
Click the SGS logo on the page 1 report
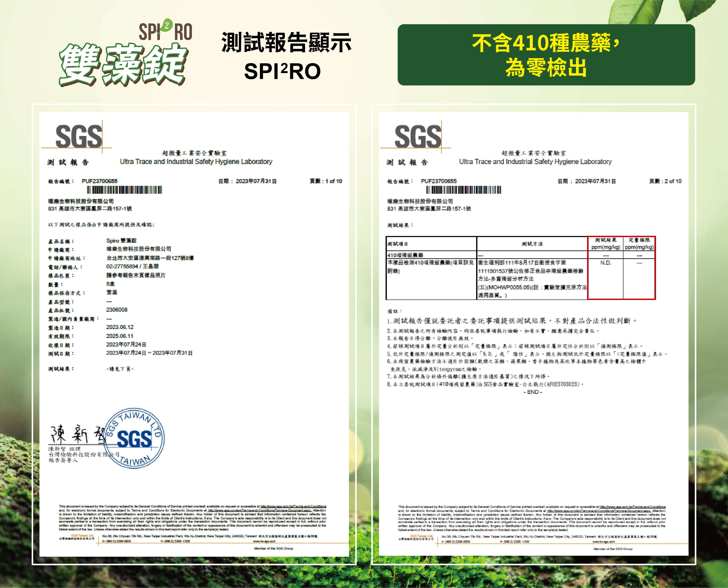tap(78, 136)
